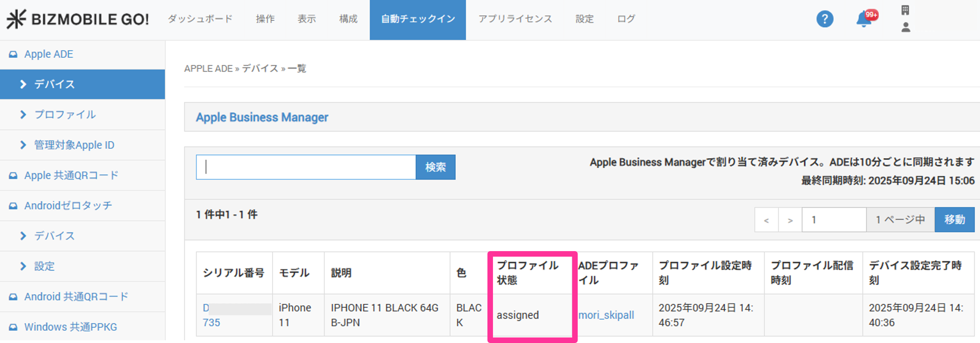Click the Androidゼロタッチ inbox tray icon
Viewport: 980px width, 343px height.
pyautogui.click(x=13, y=206)
